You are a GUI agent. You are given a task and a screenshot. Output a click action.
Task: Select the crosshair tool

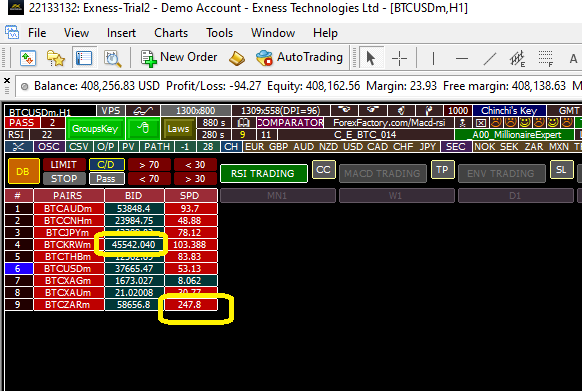[x=399, y=58]
